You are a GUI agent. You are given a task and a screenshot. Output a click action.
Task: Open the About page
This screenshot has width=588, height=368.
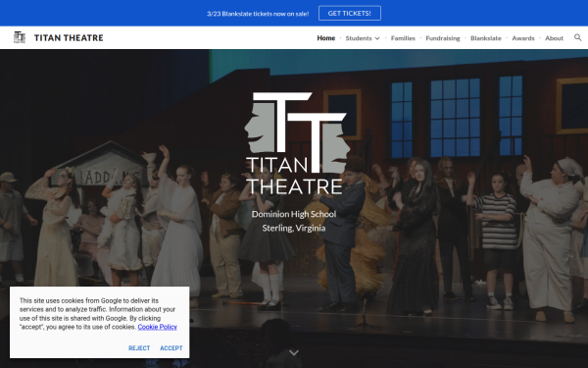click(x=554, y=38)
